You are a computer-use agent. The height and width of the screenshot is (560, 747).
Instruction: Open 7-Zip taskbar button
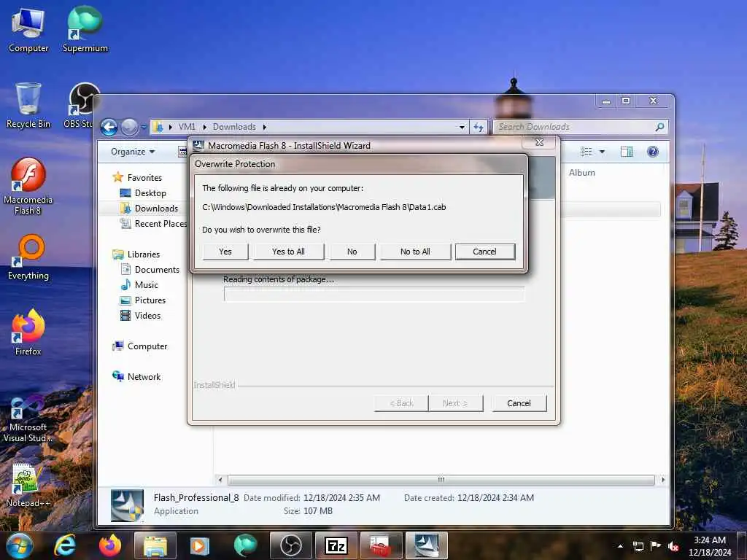coord(336,545)
